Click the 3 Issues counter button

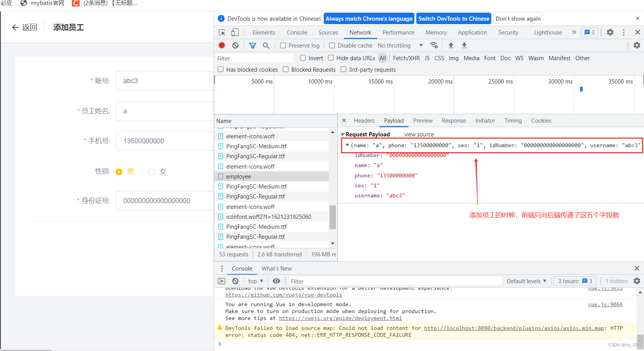pos(574,281)
